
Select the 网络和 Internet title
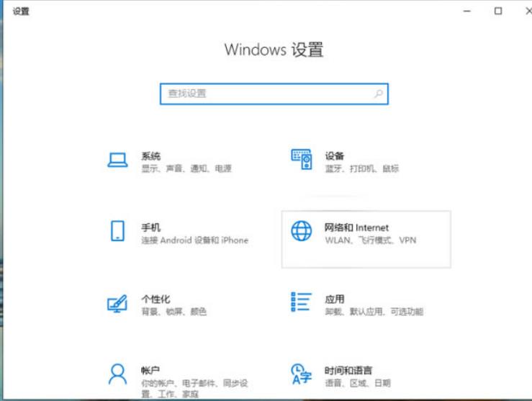point(356,227)
